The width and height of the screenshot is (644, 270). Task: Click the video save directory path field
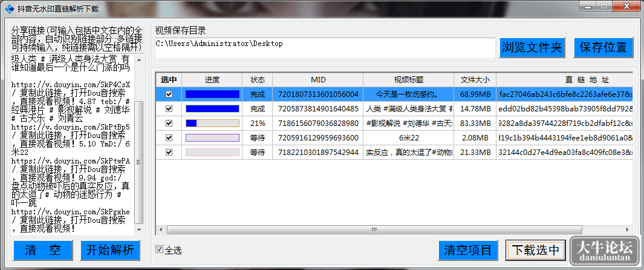325,48
